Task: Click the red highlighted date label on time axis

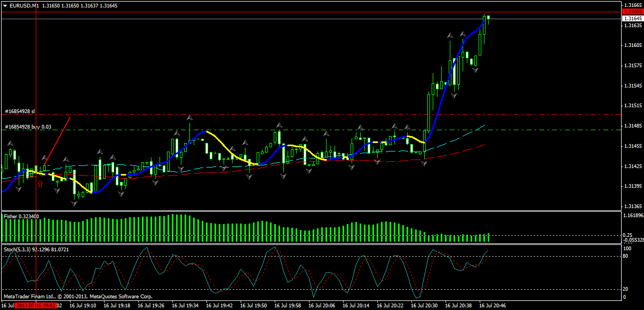Action: (35, 306)
